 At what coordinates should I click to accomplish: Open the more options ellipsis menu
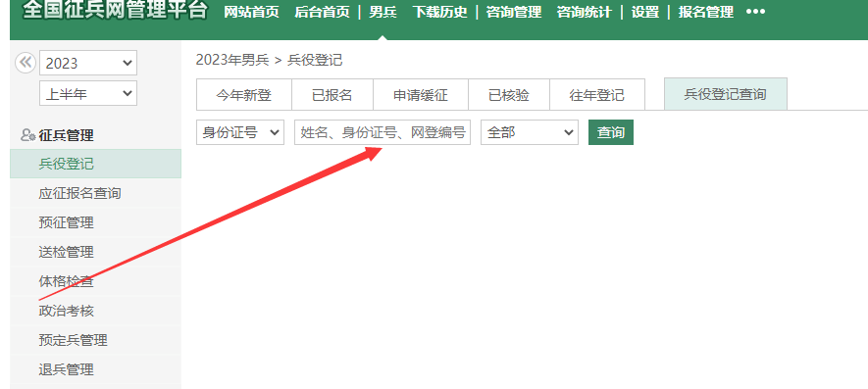755,11
